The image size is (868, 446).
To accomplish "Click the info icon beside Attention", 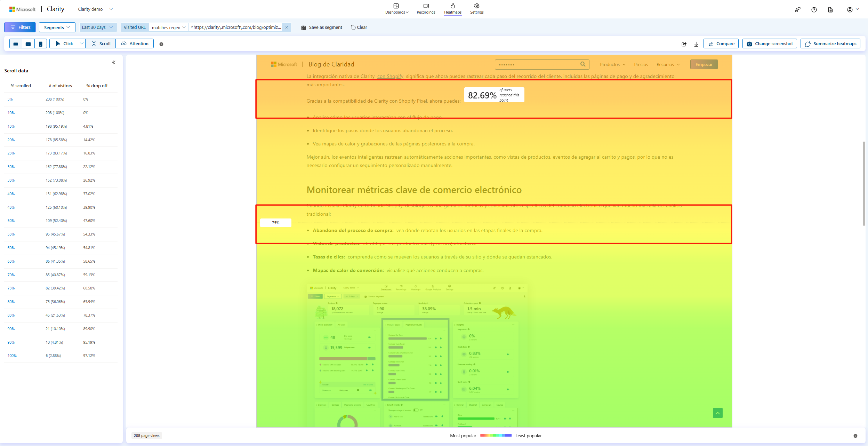I will pos(162,43).
